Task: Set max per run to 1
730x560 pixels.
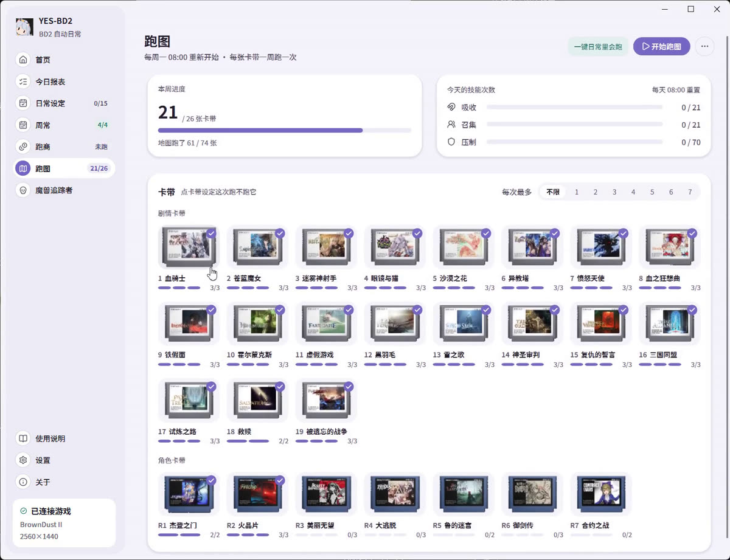Action: pos(577,192)
